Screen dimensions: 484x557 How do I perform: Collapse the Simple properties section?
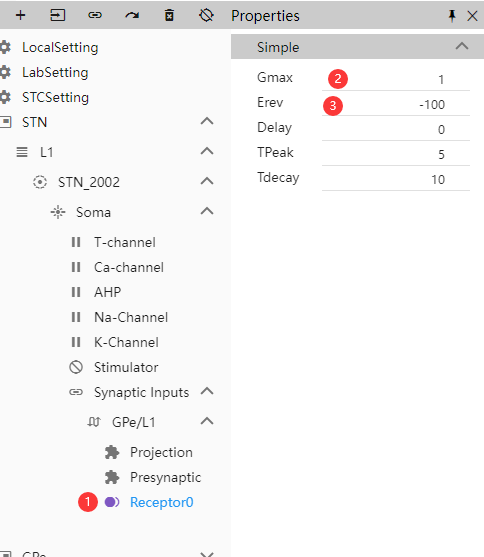coord(462,47)
